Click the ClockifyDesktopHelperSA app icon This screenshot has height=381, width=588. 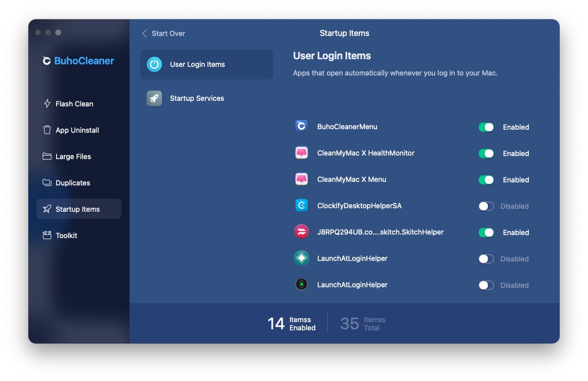coord(302,205)
